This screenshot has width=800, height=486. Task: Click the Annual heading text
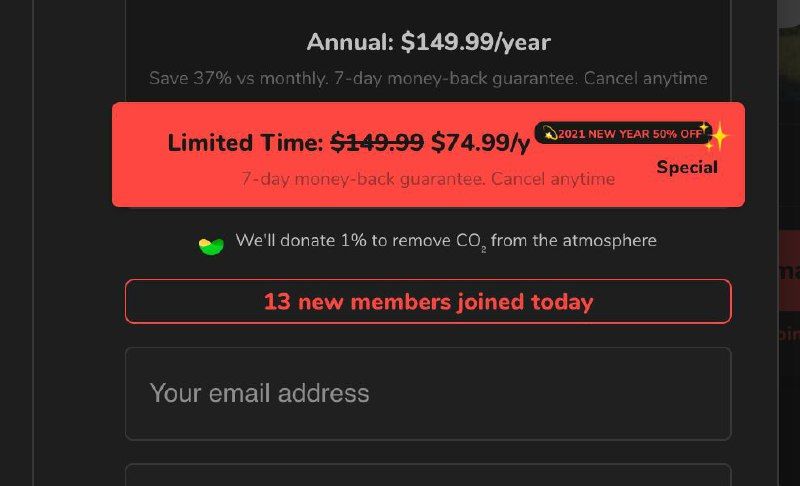pos(350,43)
